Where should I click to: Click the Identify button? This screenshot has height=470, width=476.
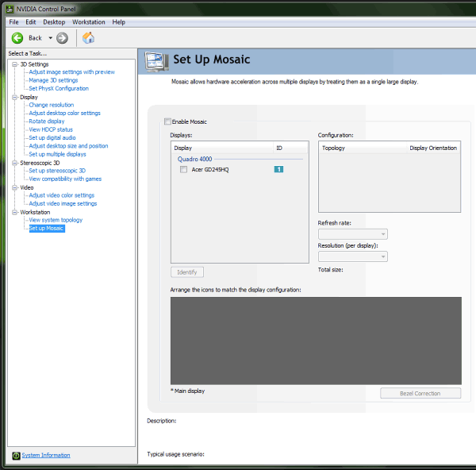click(187, 272)
